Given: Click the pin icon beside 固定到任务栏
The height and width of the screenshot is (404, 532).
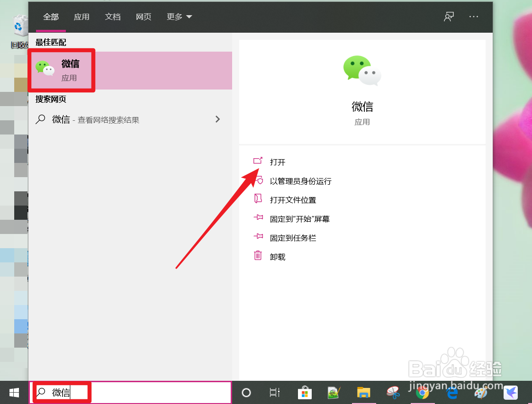Looking at the screenshot, I should [x=258, y=237].
